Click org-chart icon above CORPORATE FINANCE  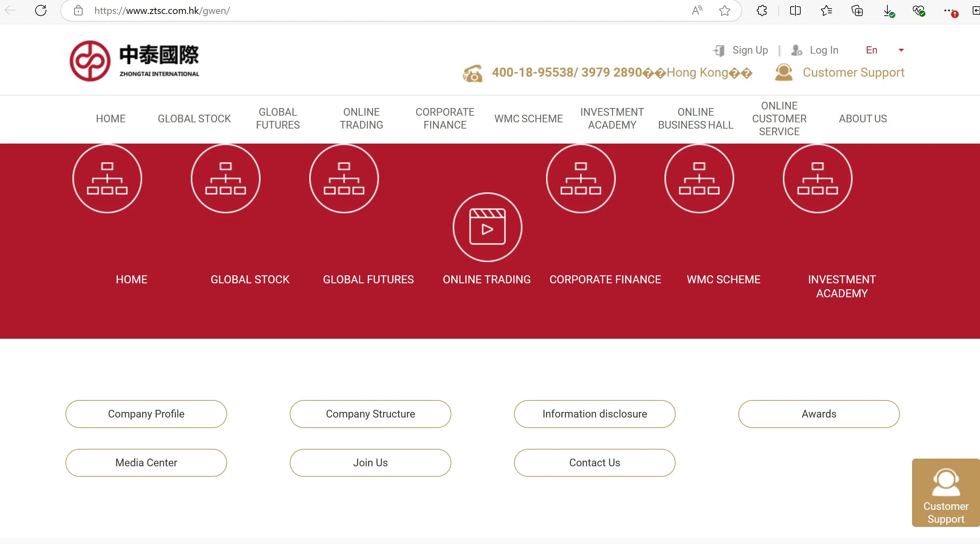[x=581, y=178]
